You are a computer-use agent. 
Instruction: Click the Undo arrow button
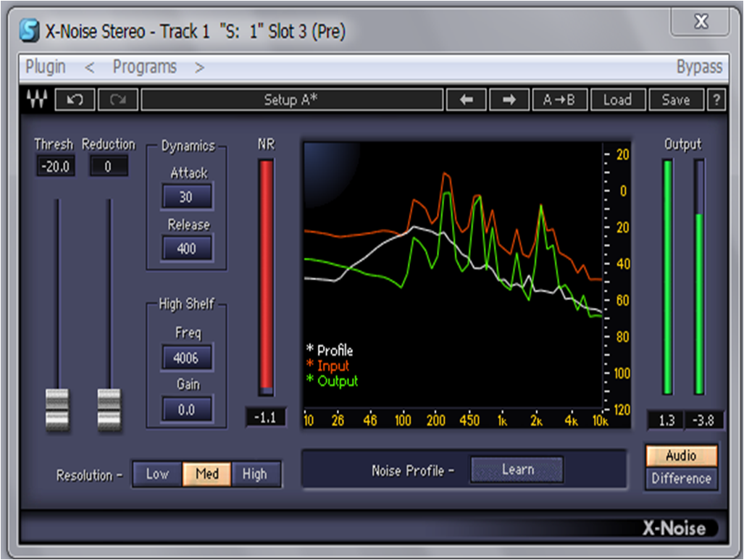tap(75, 100)
